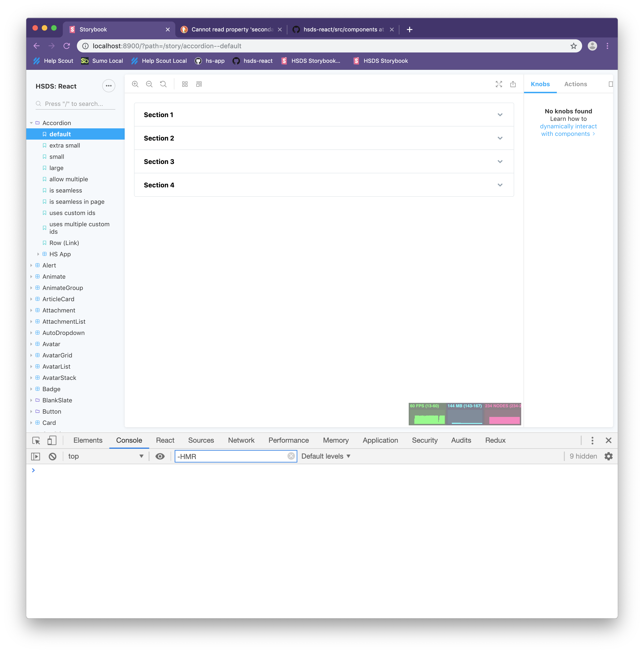Click dynamically interact with components link
644x653 pixels.
coord(567,129)
